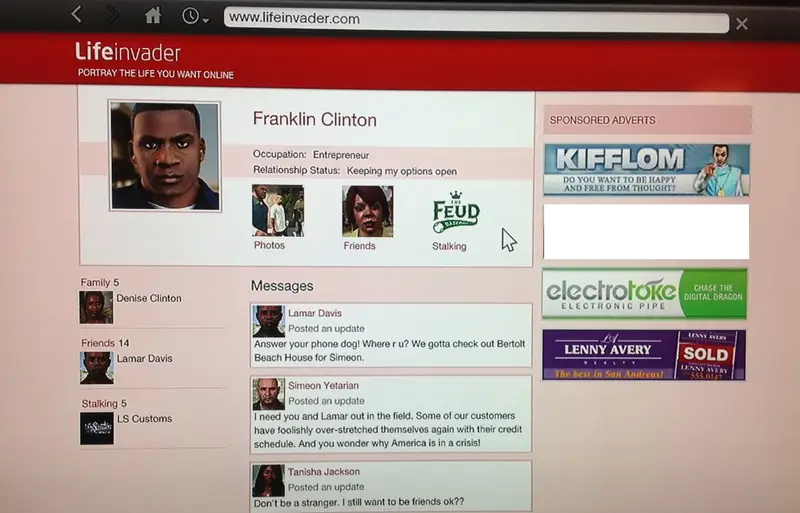Click Lamar Davis avatar in Messages
The height and width of the screenshot is (513, 800).
click(x=268, y=321)
